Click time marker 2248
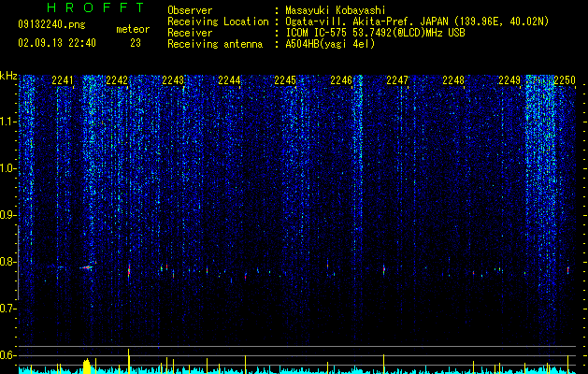The image size is (588, 374). click(x=453, y=79)
